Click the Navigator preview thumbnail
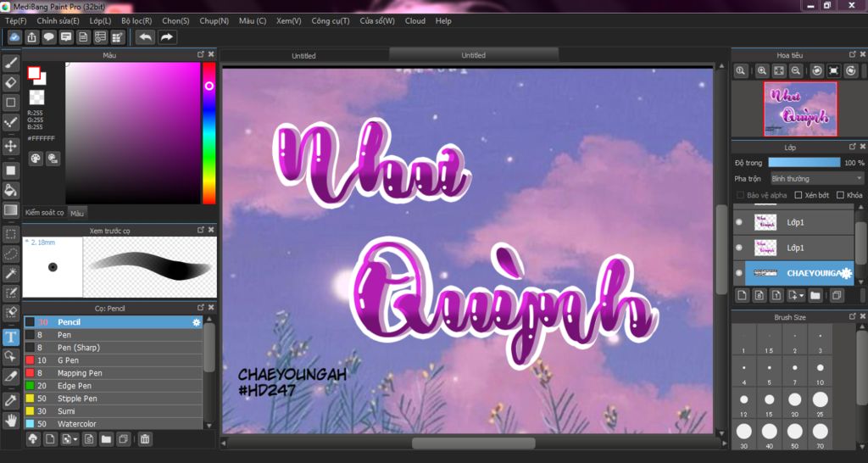 800,109
